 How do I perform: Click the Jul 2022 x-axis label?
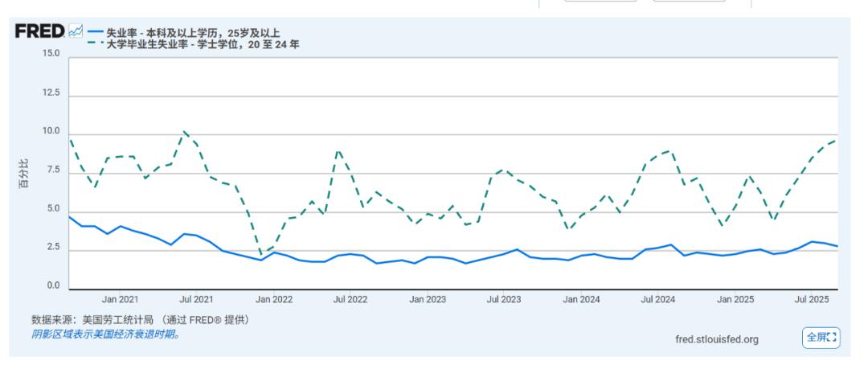click(x=350, y=300)
